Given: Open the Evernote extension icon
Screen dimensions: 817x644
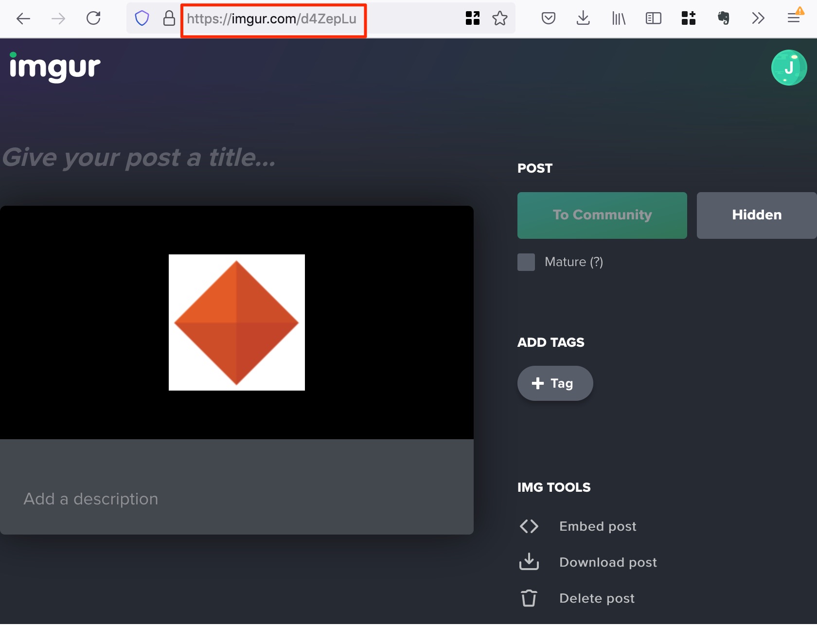Looking at the screenshot, I should click(x=723, y=19).
